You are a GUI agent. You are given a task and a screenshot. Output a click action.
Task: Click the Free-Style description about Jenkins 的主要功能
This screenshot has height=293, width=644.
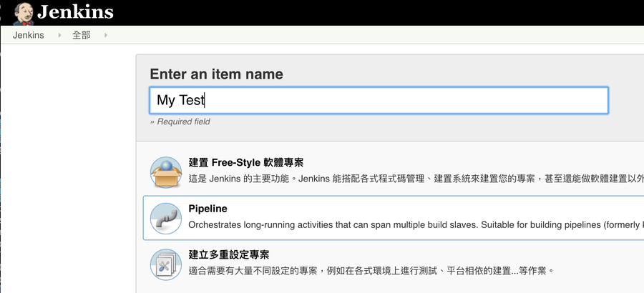click(x=416, y=179)
